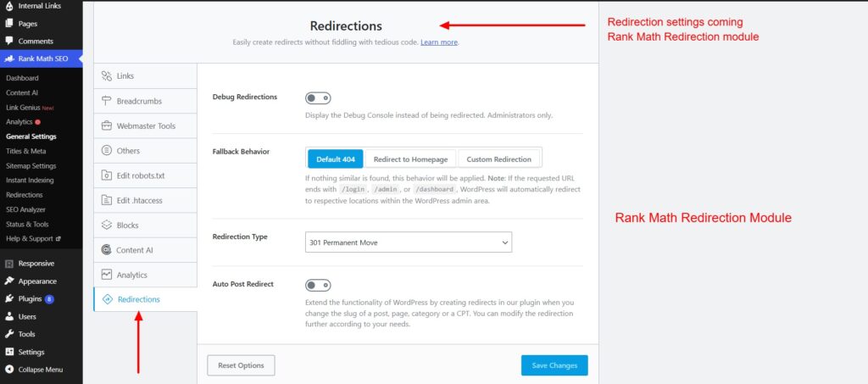Click the Help & Support external link icon

[x=58, y=239]
